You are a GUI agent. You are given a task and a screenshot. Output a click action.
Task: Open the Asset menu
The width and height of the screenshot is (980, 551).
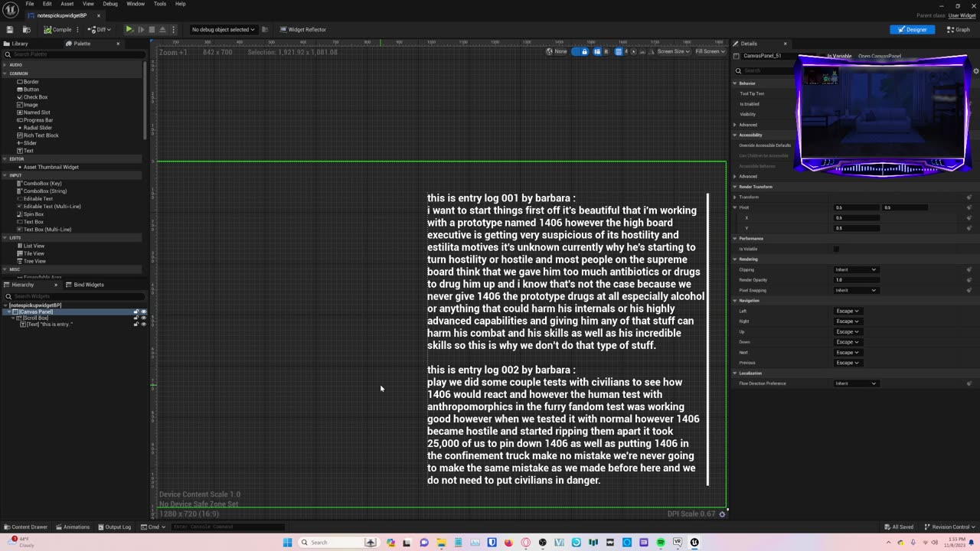point(67,4)
